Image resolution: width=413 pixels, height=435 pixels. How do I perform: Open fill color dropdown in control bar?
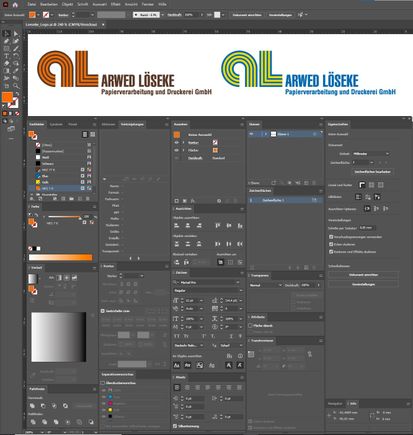[38, 15]
